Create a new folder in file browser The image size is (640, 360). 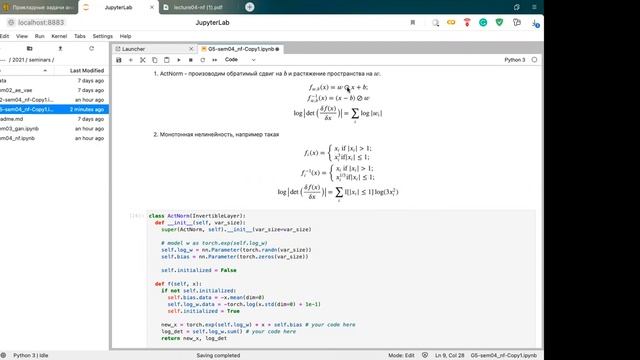coord(29,49)
